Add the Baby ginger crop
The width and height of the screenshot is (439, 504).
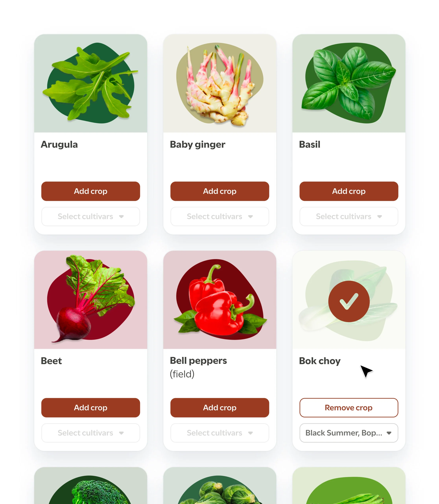pyautogui.click(x=220, y=191)
